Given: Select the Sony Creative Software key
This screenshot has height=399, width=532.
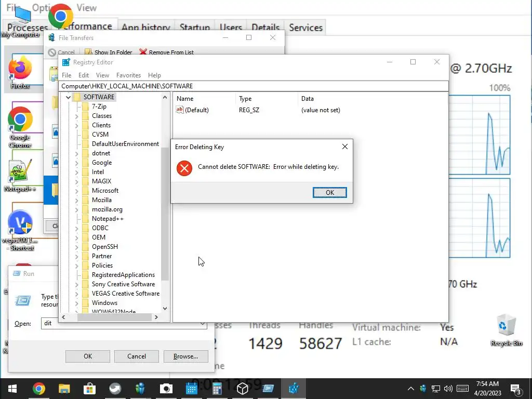Looking at the screenshot, I should (123, 284).
